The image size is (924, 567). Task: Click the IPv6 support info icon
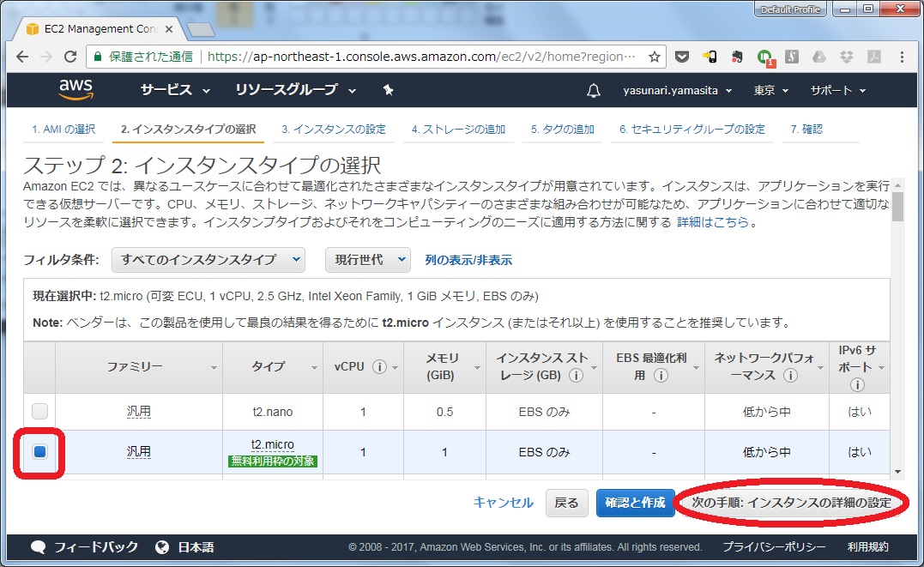[x=857, y=385]
